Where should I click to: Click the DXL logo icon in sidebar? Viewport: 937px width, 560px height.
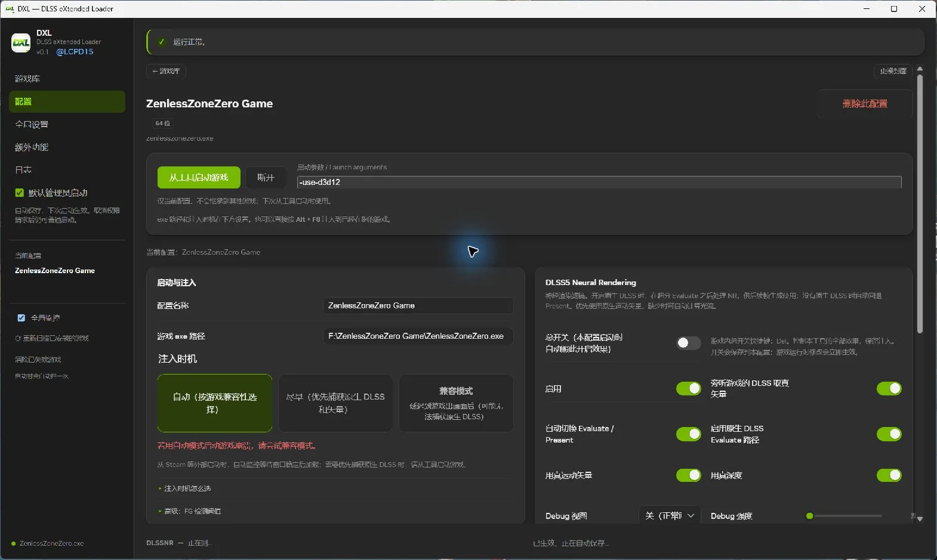tap(21, 42)
